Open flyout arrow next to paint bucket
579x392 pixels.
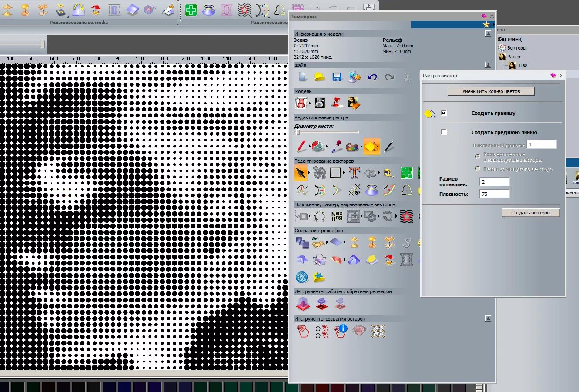(x=327, y=147)
